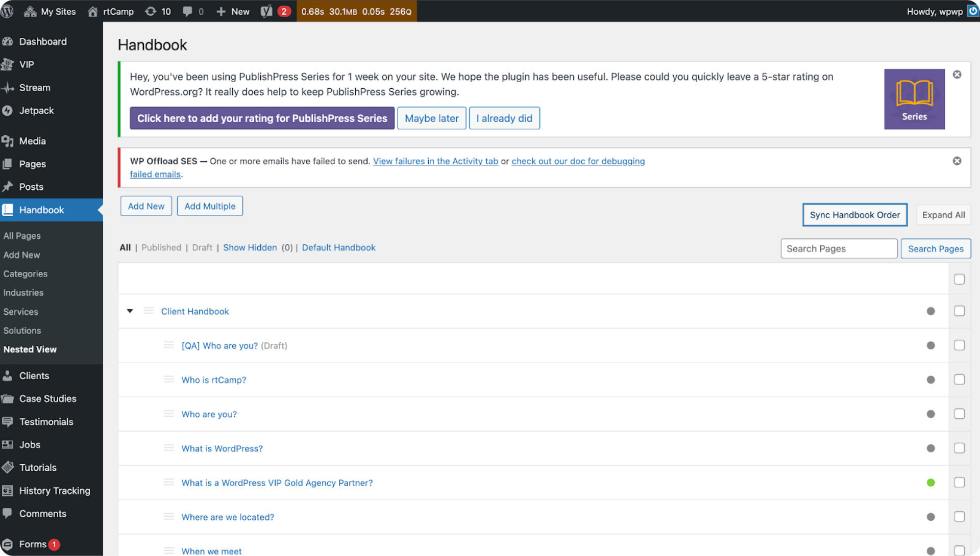Click drag handle of Who is rtCamp? row
Screen dimensions: 980x556
169,379
